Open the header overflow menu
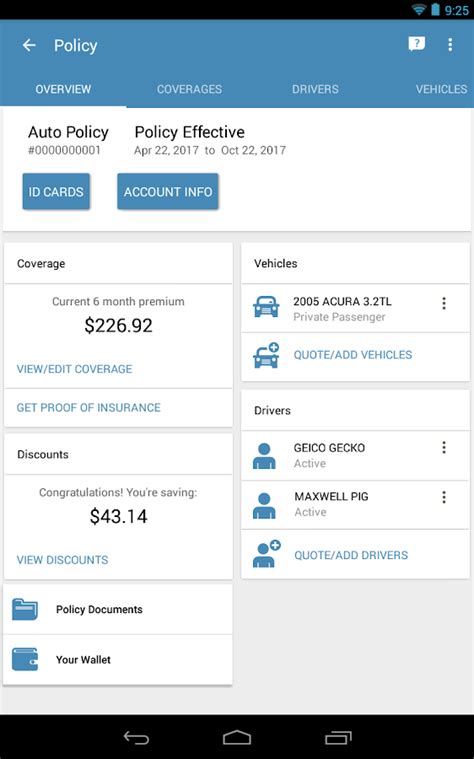 (450, 45)
